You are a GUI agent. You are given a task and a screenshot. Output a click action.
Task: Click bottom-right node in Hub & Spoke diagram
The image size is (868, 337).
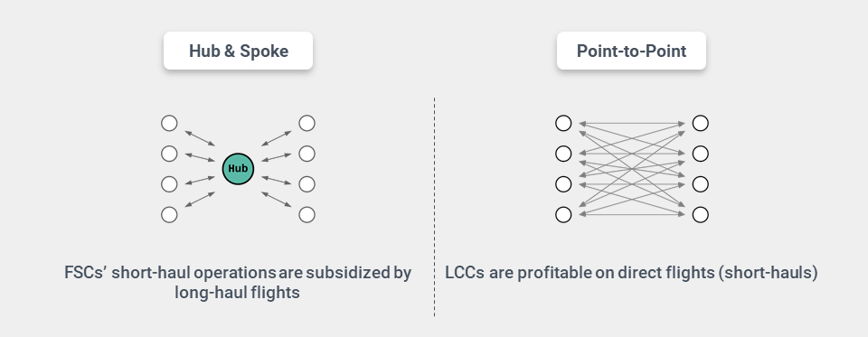307,214
